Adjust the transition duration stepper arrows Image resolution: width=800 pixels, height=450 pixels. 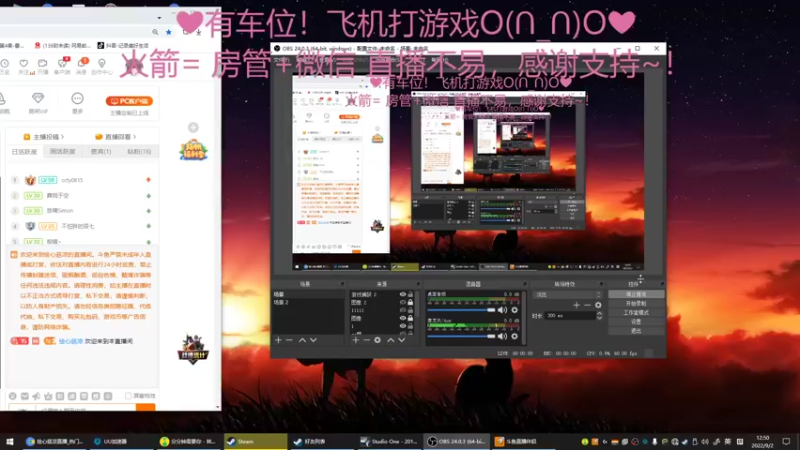click(x=599, y=316)
